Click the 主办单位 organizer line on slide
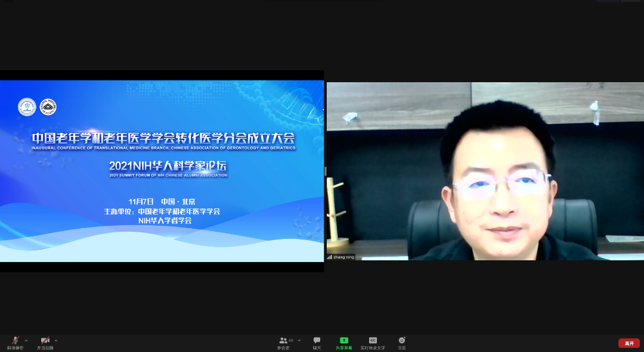Viewport: 644px width, 352px height. [x=162, y=211]
